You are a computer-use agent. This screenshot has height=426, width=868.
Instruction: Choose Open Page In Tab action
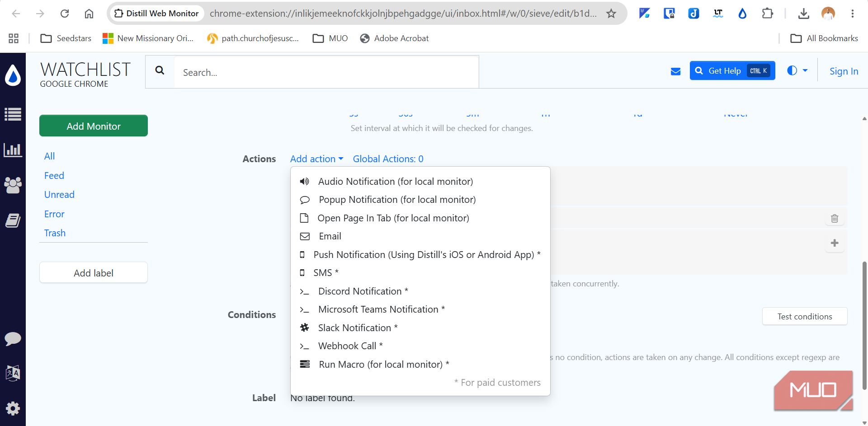point(420,218)
